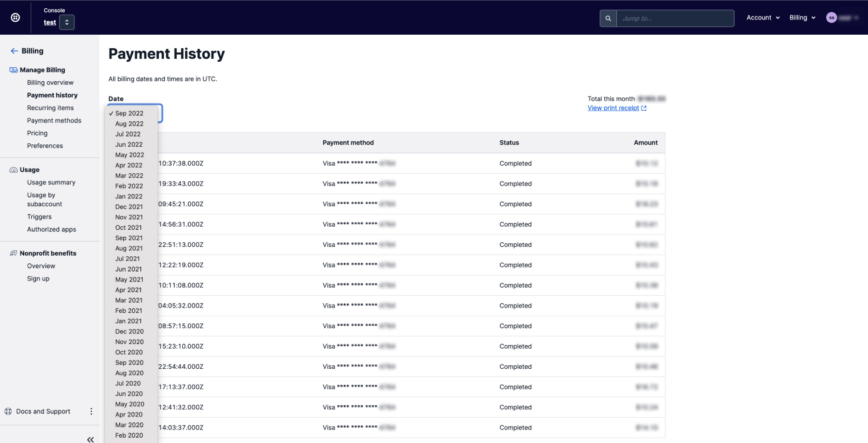The width and height of the screenshot is (868, 443).
Task: Open Docs and Support kebab menu
Action: (x=91, y=411)
